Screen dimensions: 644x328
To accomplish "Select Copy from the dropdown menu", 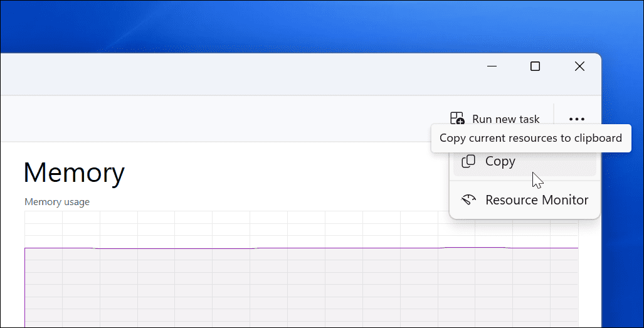I will click(524, 161).
